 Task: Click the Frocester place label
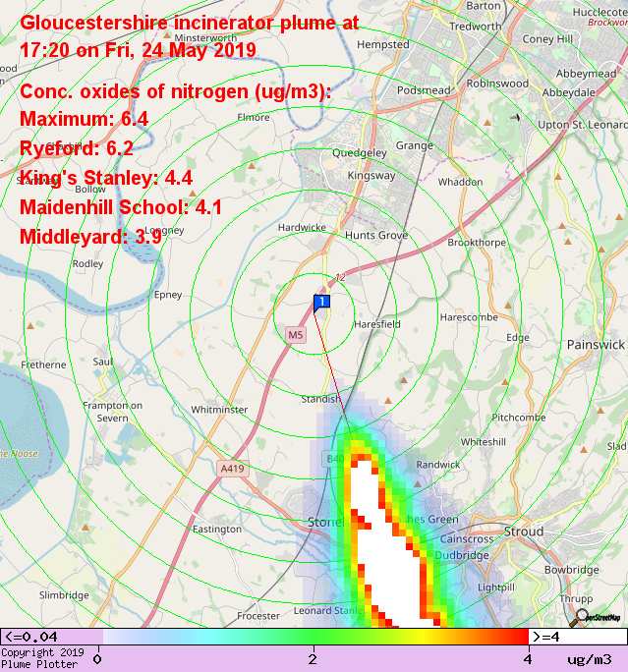tap(258, 616)
